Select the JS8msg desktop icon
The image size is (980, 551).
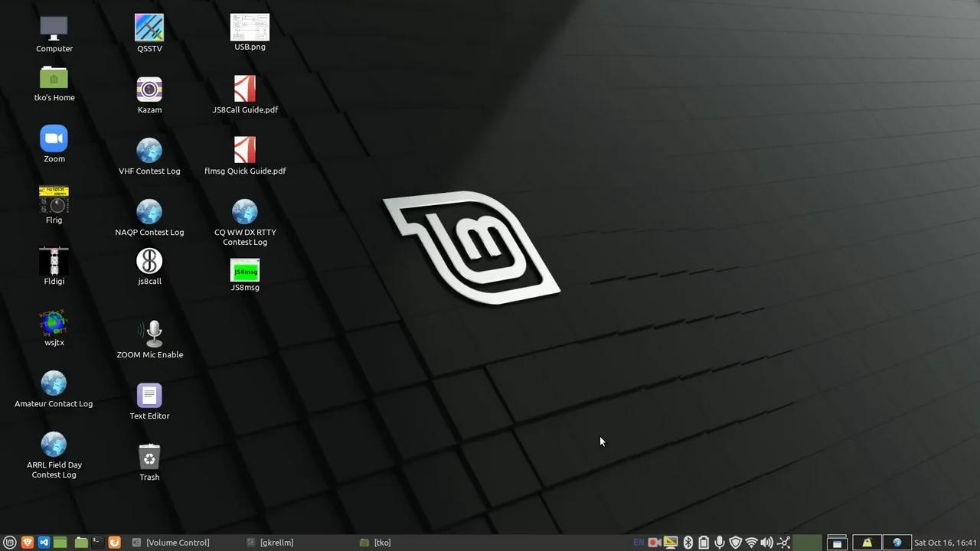(245, 271)
